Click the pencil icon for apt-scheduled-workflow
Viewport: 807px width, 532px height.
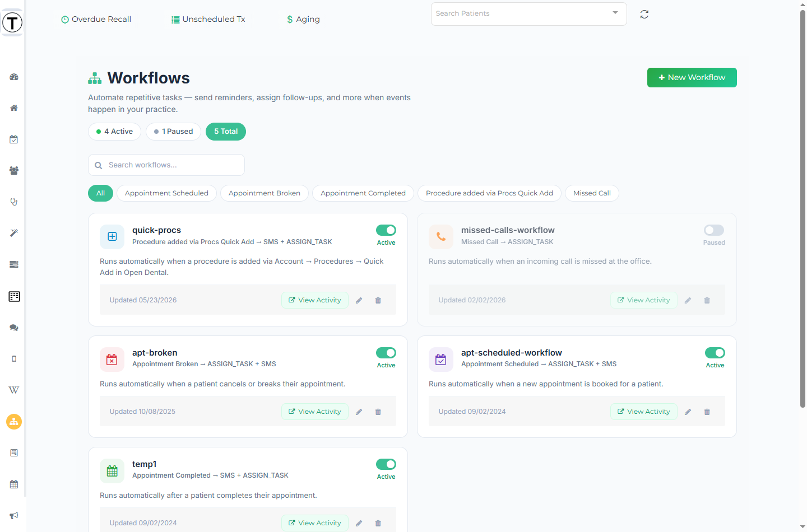click(688, 412)
